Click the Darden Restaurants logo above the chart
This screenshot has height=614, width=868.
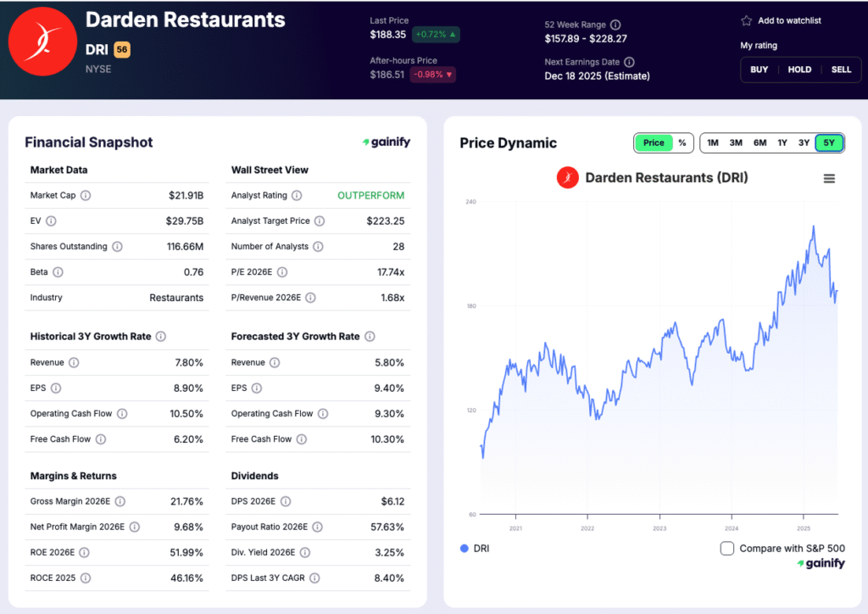tap(567, 178)
